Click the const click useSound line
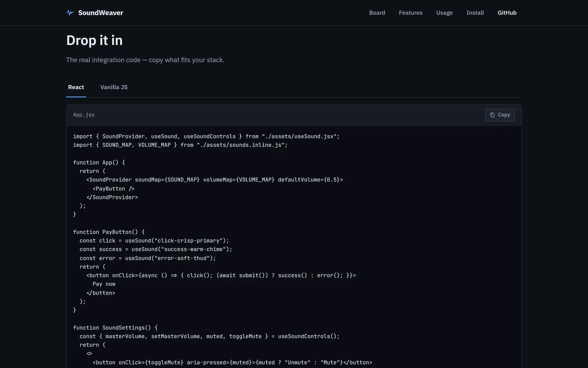This screenshot has height=368, width=588. 154,241
